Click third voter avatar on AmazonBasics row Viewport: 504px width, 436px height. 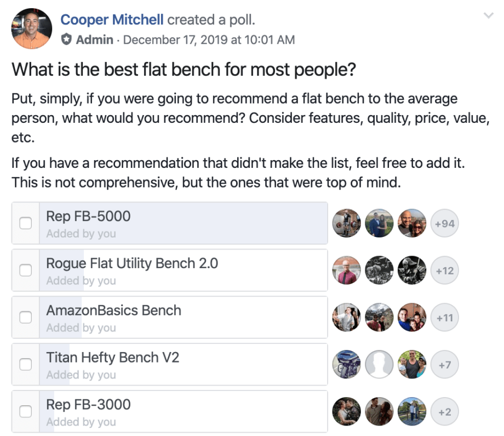coord(412,318)
